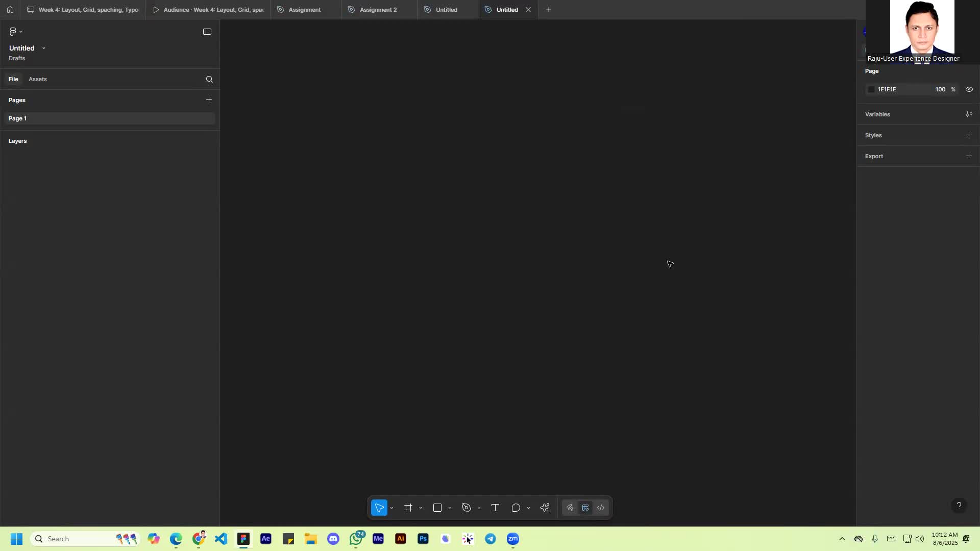
Task: Close the active Untitled tab
Action: 528,10
